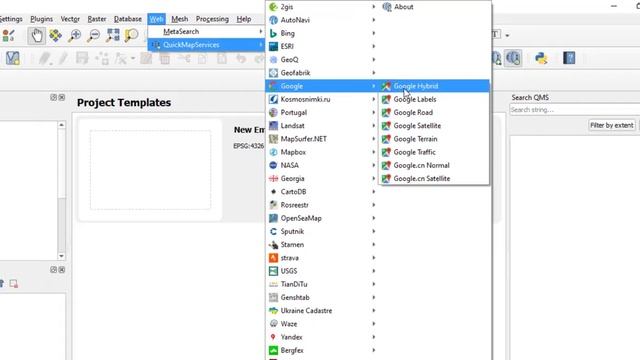Click the Landsat logo icon
Screen dimensions: 640x360
[x=273, y=126]
